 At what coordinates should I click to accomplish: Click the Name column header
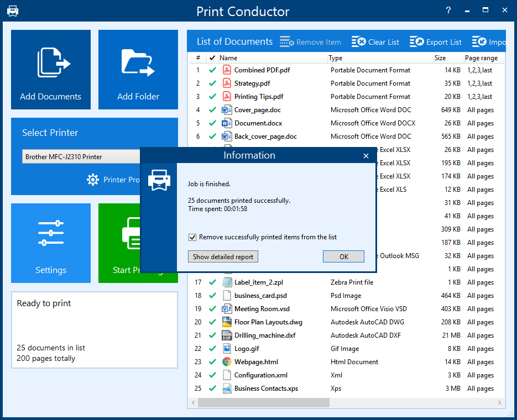pyautogui.click(x=271, y=57)
